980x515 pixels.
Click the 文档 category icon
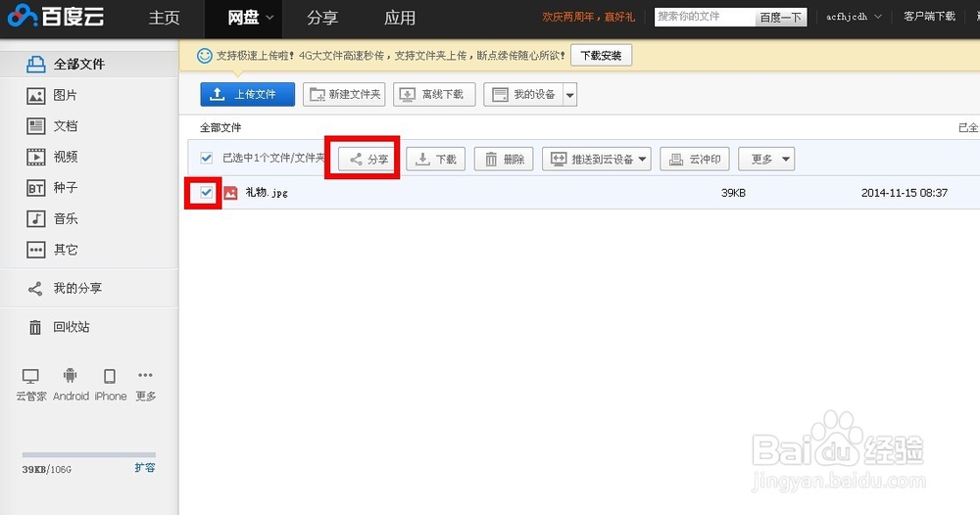35,126
